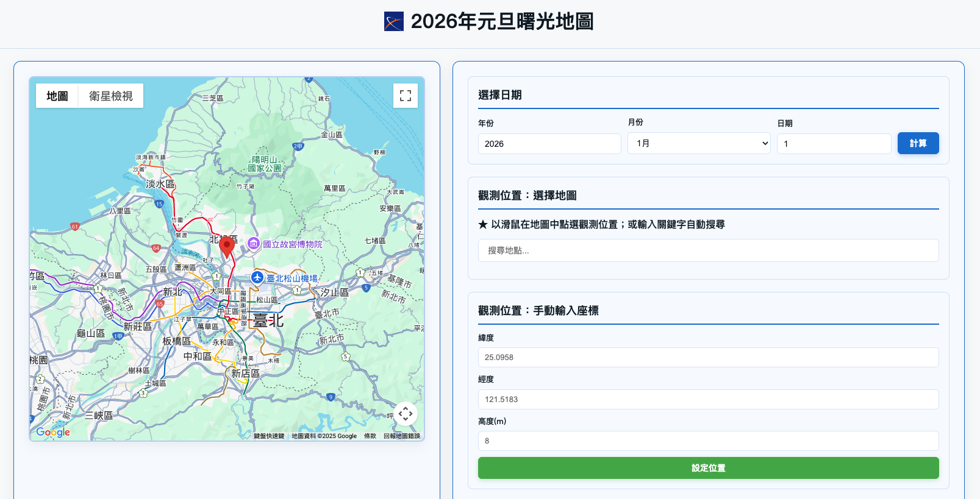Click the 經度 longitude field
Viewport: 980px width, 499px height.
709,399
